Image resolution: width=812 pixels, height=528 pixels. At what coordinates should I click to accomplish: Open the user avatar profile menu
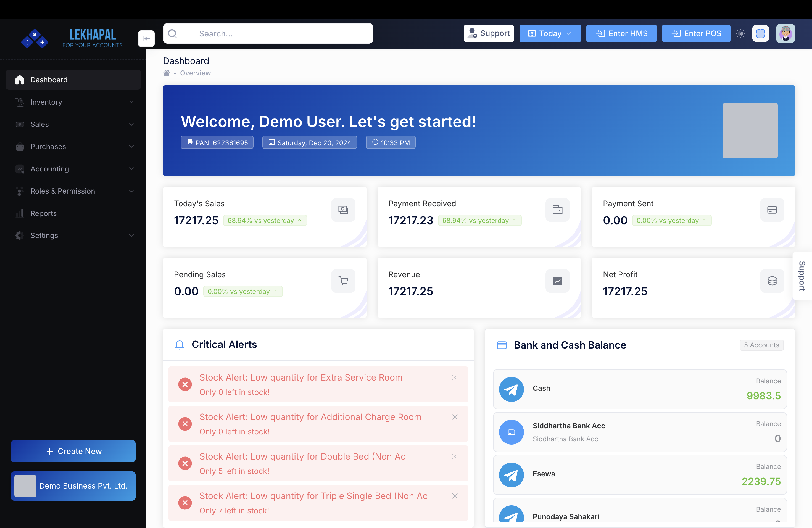[x=785, y=33]
